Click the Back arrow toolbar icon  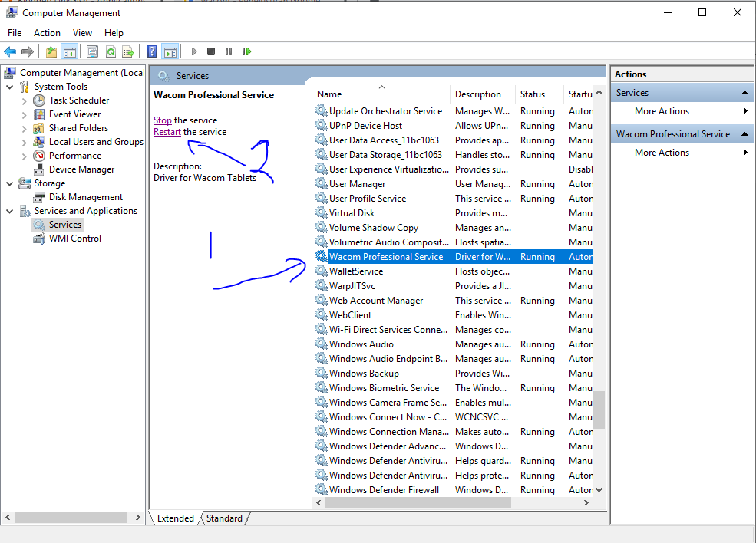click(10, 51)
